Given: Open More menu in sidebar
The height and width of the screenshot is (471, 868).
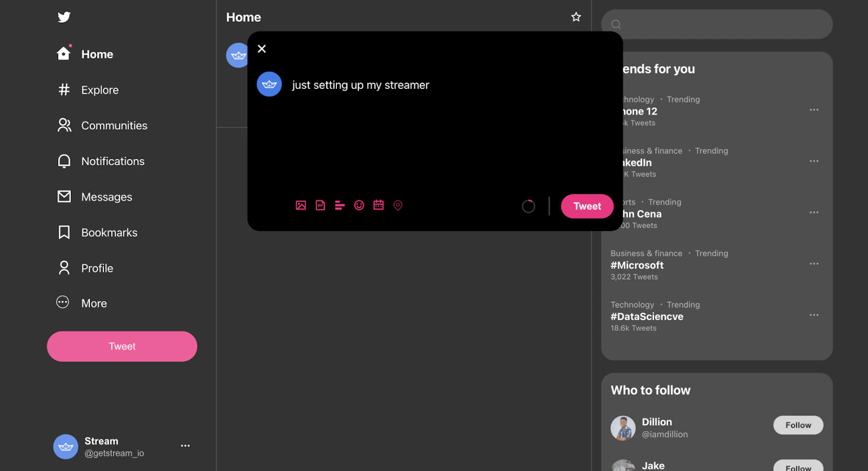Looking at the screenshot, I should pyautogui.click(x=82, y=303).
